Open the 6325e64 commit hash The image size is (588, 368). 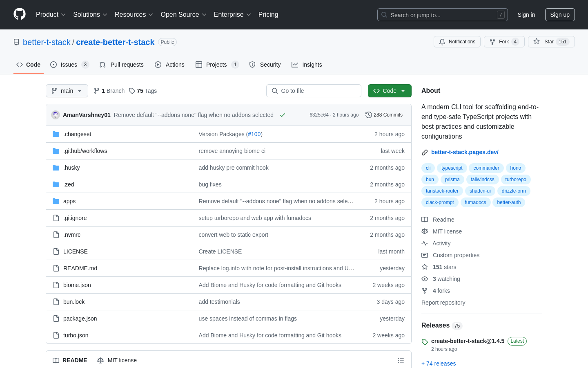[x=319, y=115]
